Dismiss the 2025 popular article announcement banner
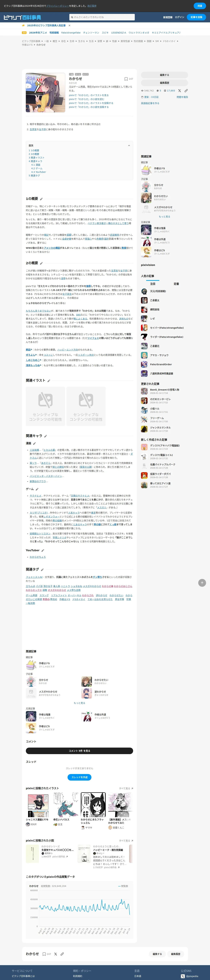This screenshot has height=980, width=210. point(69,25)
